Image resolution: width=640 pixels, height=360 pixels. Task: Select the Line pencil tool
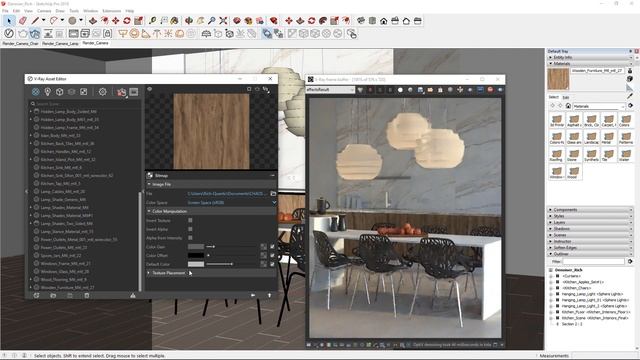coord(36,21)
